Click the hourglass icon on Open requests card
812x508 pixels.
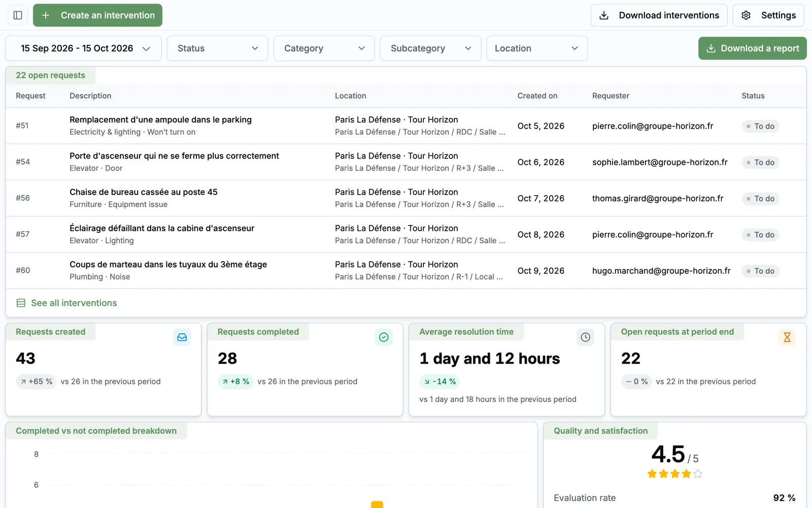click(787, 337)
